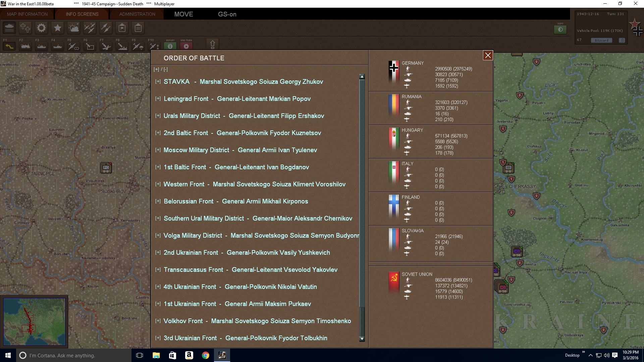Select F2 rail move locomotive icon
This screenshot has width=644, height=362.
coord(25,46)
